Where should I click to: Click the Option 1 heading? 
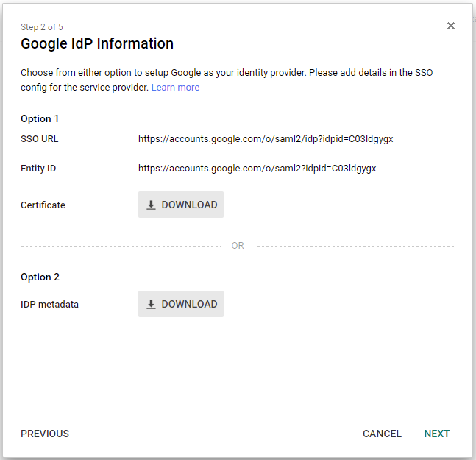point(40,118)
